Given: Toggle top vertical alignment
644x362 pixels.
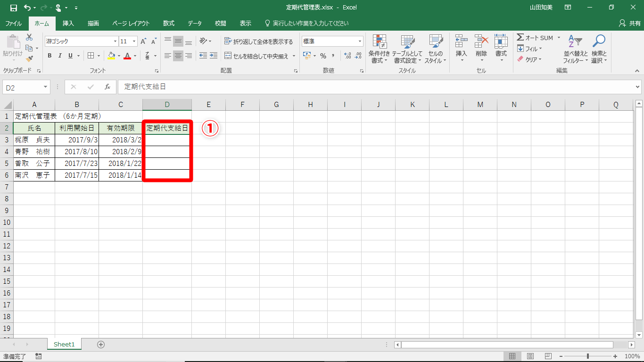Looking at the screenshot, I should click(167, 41).
